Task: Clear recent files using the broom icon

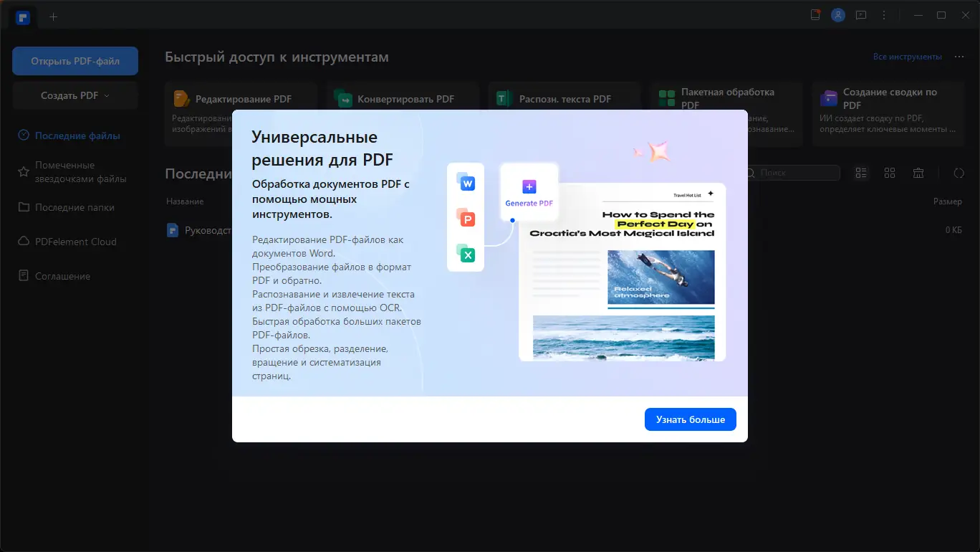Action: pos(918,173)
